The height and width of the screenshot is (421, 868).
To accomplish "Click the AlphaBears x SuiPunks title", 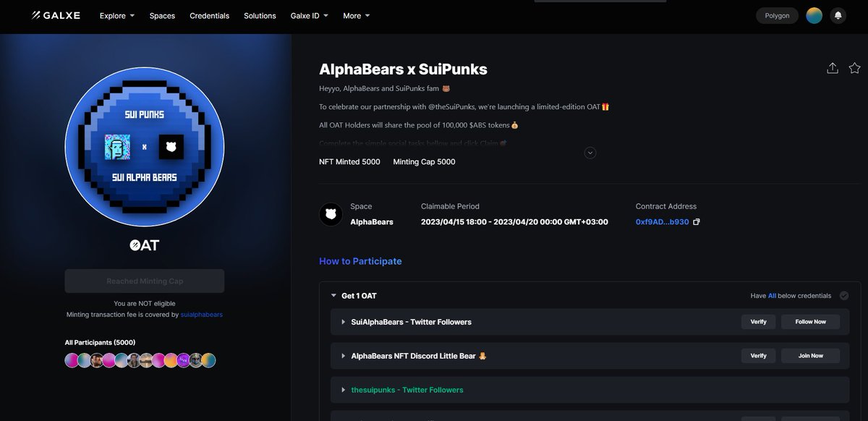I will tap(403, 69).
